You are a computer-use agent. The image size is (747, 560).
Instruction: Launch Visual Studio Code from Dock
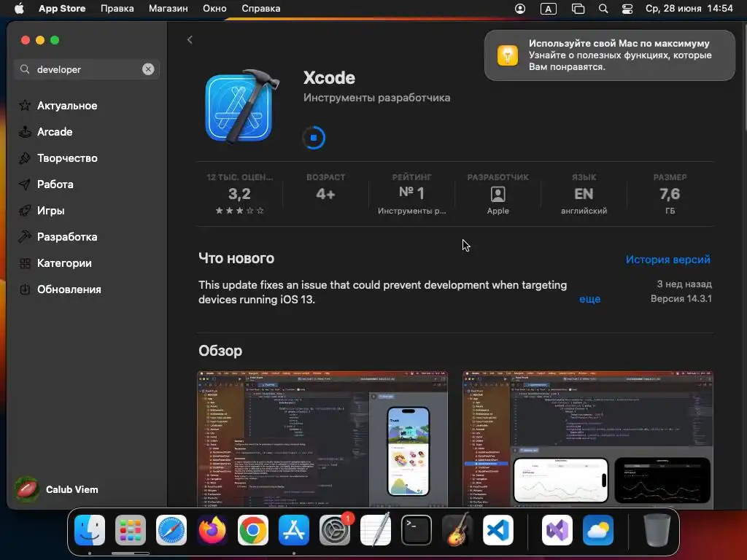point(498,530)
